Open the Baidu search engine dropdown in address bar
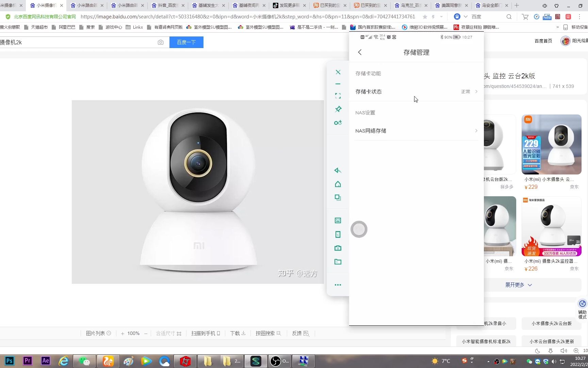Viewport: 588px width, 368px height. 465,16
